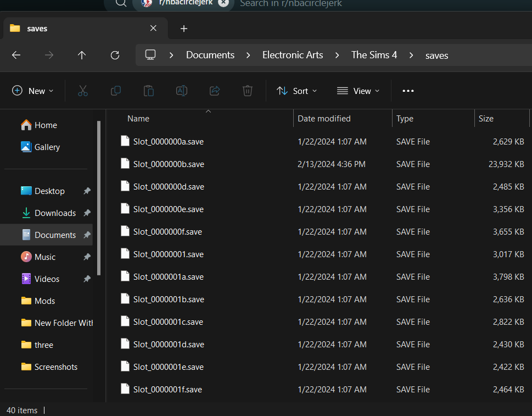This screenshot has height=416, width=532.
Task: Navigate back with the back arrow
Action: coord(16,55)
